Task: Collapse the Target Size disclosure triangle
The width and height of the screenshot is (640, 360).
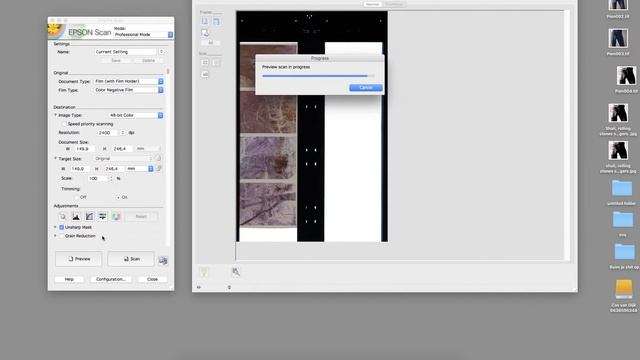Action: (x=56, y=158)
